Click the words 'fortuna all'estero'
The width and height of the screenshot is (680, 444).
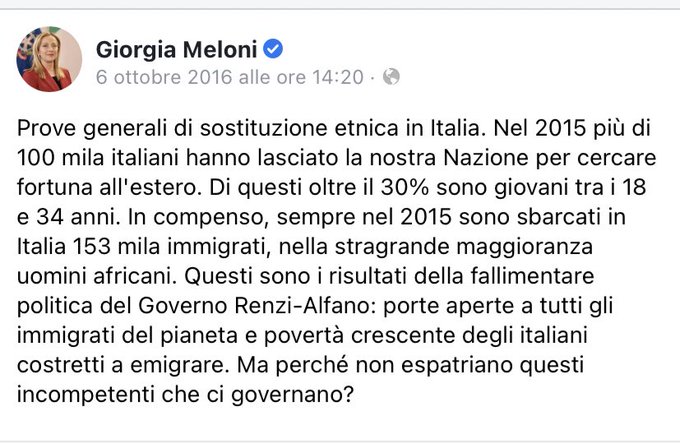(x=109, y=187)
